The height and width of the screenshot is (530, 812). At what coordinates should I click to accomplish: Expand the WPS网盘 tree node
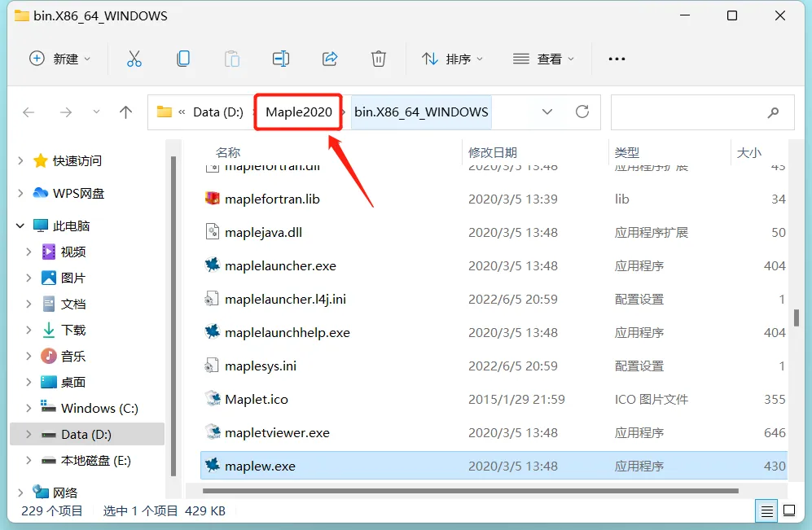20,193
